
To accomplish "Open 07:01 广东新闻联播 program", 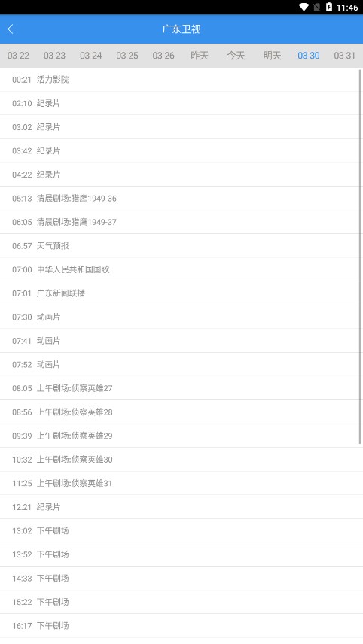I will (181, 293).
